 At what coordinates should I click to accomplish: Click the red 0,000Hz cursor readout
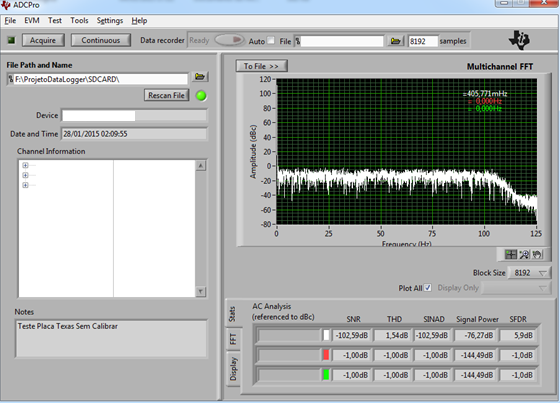click(485, 101)
